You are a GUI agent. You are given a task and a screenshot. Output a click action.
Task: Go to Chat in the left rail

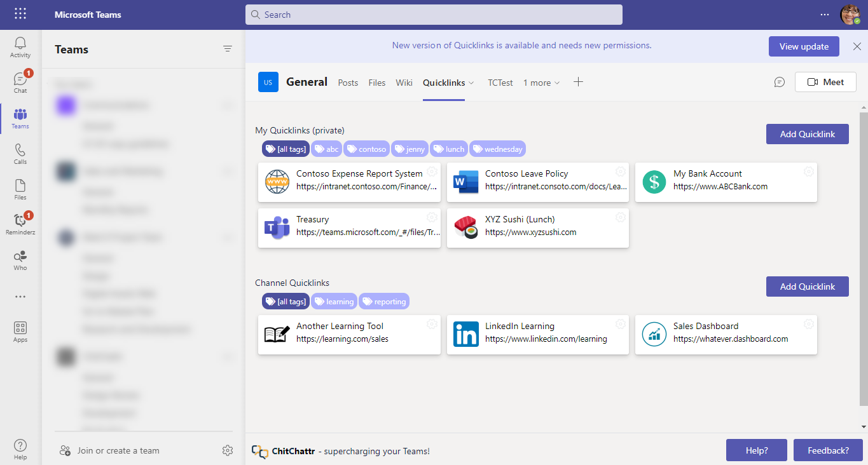pyautogui.click(x=20, y=83)
